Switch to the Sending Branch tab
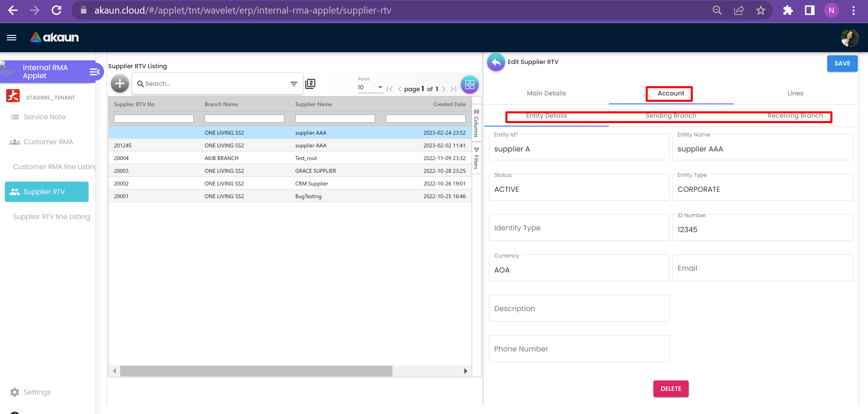Viewport: 868px width, 414px height. [671, 116]
